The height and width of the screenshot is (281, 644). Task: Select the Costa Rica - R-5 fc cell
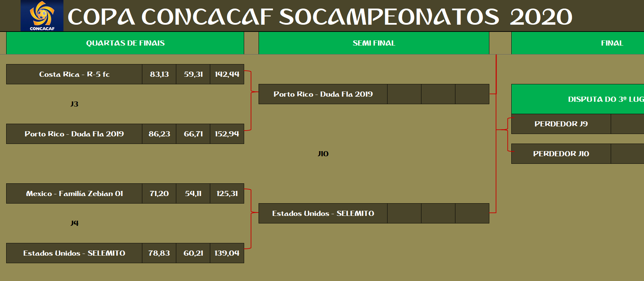74,74
